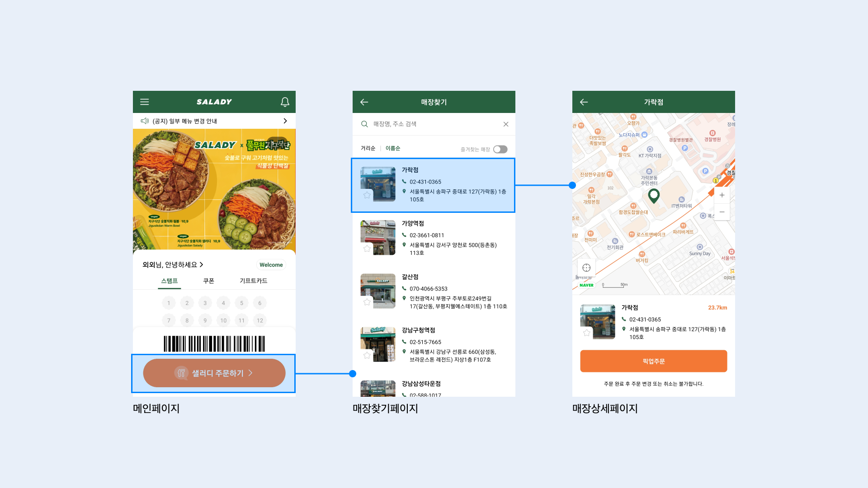Click the announcement speaker icon

145,121
